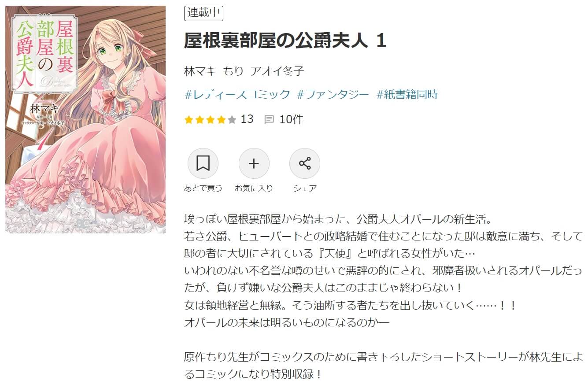Viewport: 588px width, 388px height.
Task: Open the #レディースコミック tag
Action: [x=237, y=94]
